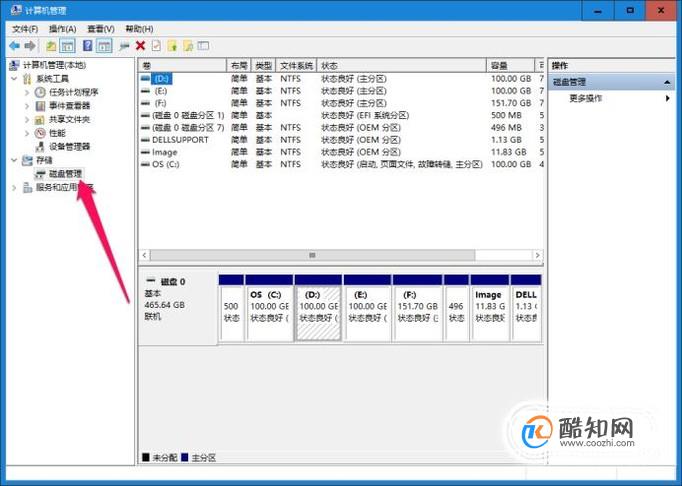The height and width of the screenshot is (486, 682).
Task: Click the Back arrow in the toolbar
Action: [14, 46]
